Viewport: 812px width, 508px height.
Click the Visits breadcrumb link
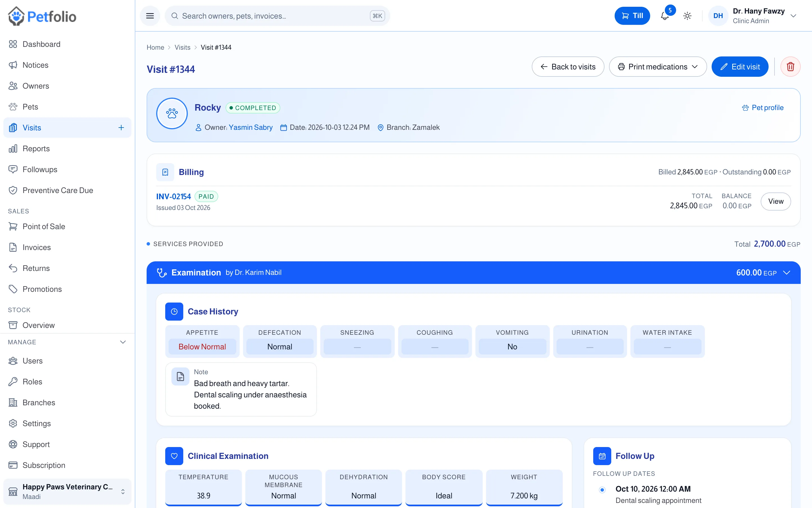click(x=182, y=47)
